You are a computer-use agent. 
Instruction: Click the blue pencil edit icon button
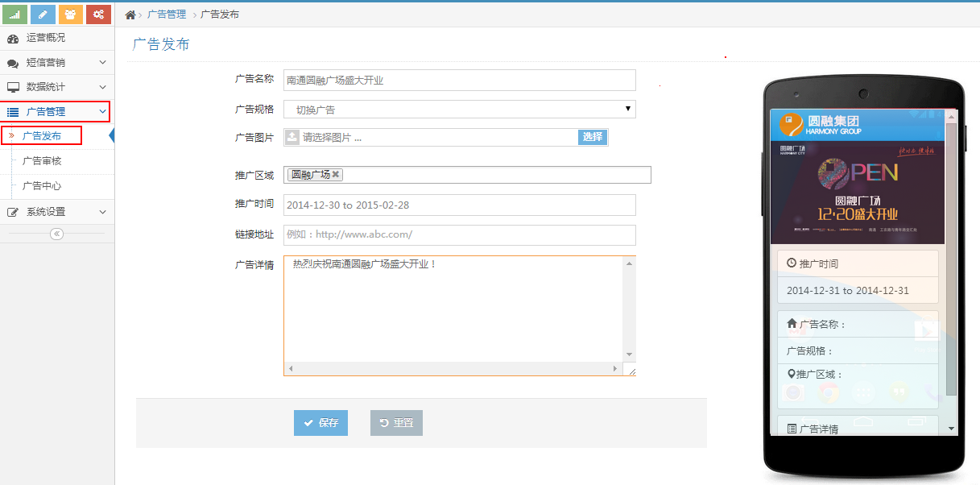click(43, 14)
